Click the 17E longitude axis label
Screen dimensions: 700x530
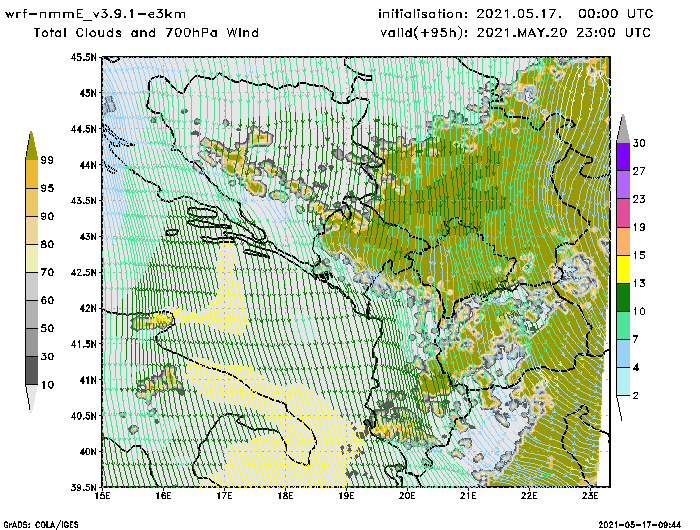tap(225, 496)
